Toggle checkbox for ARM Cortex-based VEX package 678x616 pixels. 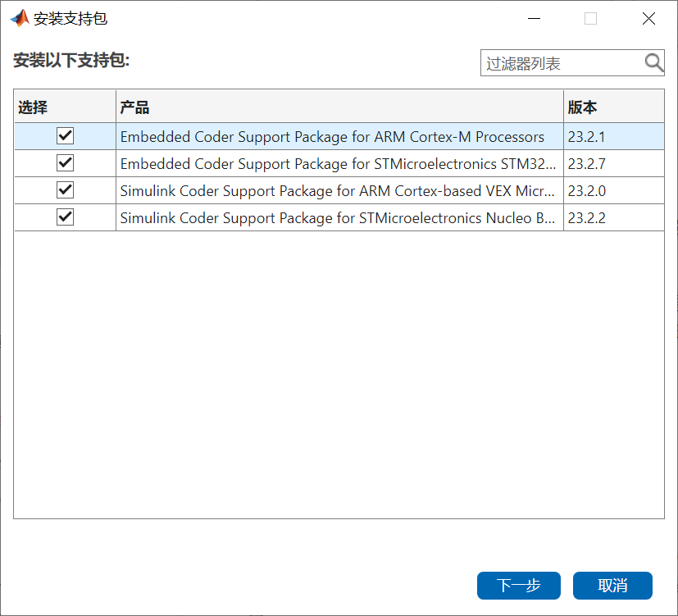point(65,190)
